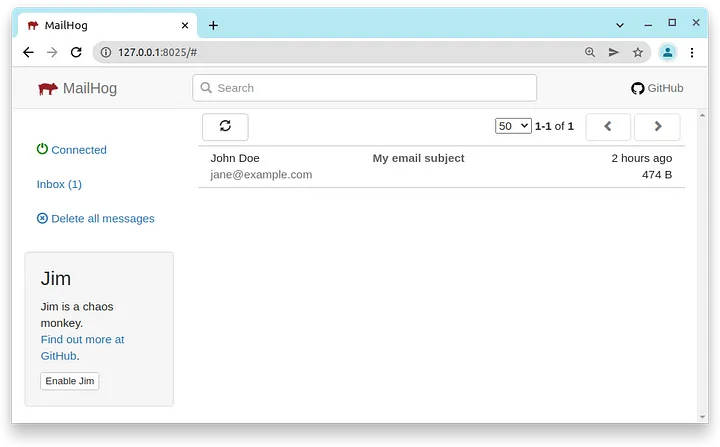Image resolution: width=720 pixels, height=447 pixels.
Task: Focus the Search input field
Action: click(365, 88)
